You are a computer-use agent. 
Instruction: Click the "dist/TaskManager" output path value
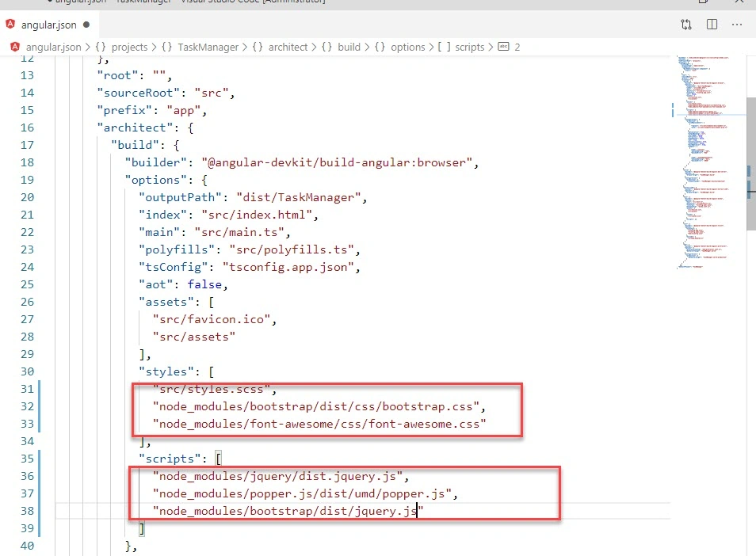pyautogui.click(x=299, y=197)
